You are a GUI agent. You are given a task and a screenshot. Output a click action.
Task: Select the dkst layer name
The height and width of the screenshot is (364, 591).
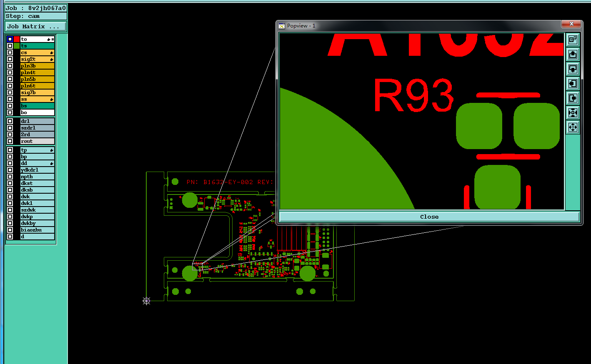tap(38, 183)
